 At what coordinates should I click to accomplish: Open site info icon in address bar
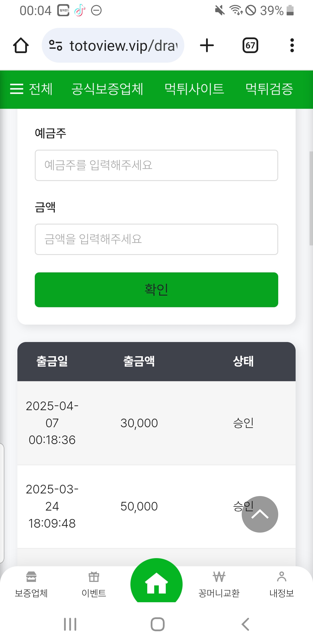[56, 46]
